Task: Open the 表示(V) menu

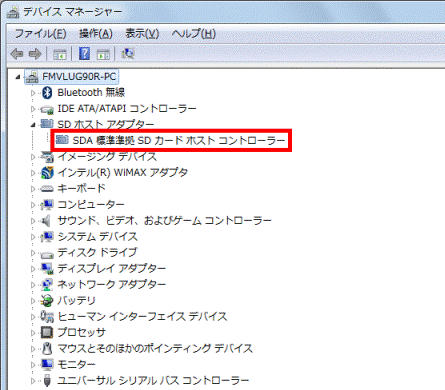Action: (142, 34)
